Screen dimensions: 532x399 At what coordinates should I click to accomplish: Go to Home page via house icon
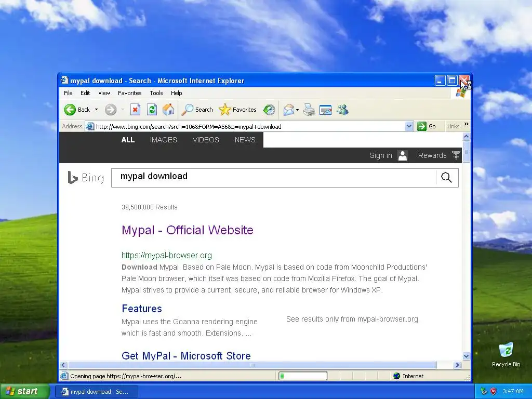click(x=168, y=110)
